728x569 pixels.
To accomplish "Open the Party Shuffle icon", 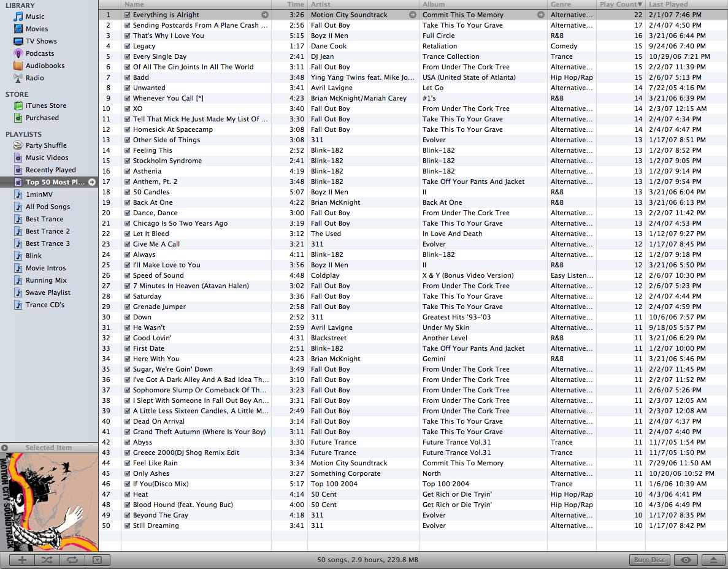I will click(18, 145).
